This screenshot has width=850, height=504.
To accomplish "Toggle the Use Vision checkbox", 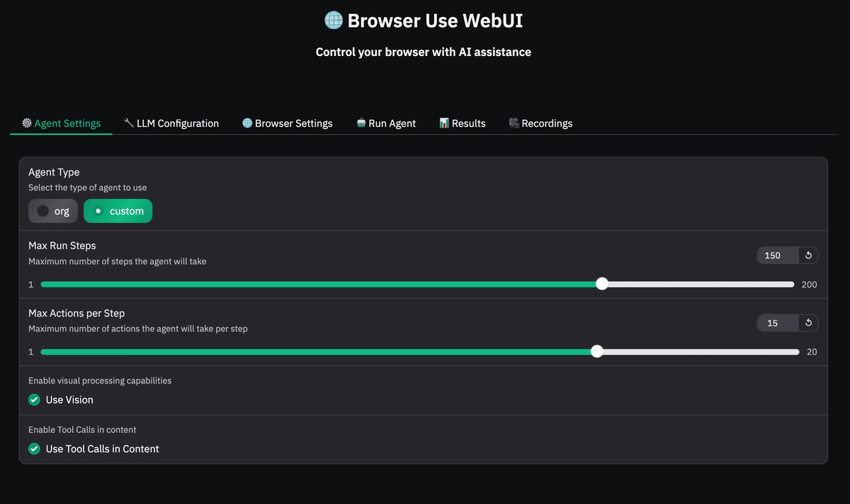I will [34, 400].
